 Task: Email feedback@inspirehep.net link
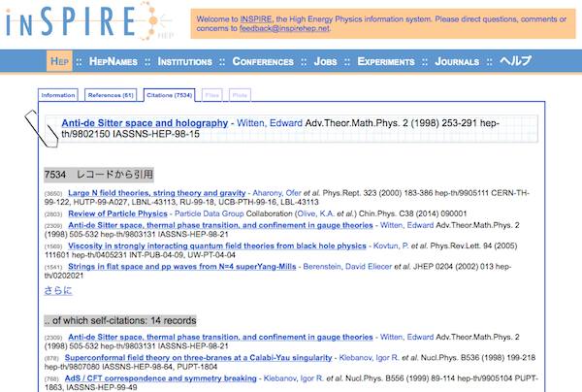pyautogui.click(x=284, y=28)
